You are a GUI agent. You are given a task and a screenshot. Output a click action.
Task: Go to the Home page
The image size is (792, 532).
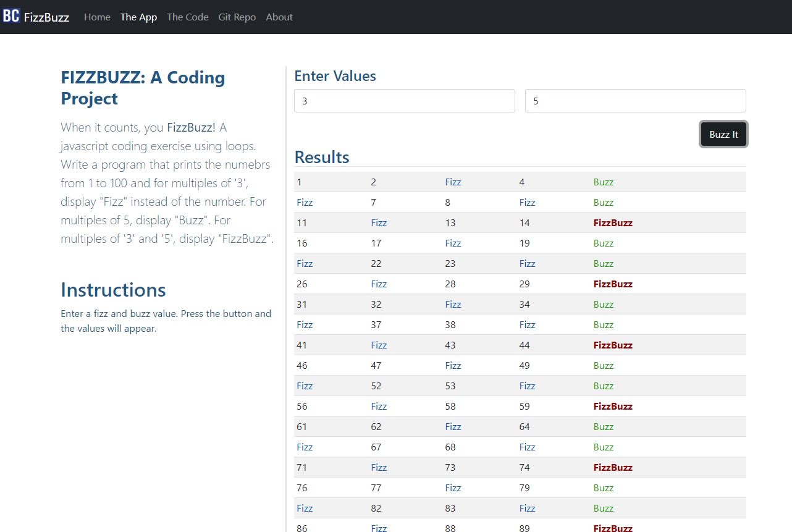[x=97, y=17]
